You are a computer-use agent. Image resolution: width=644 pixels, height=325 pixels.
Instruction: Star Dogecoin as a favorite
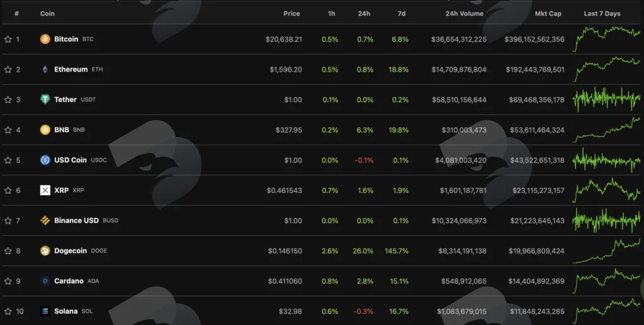(8, 251)
